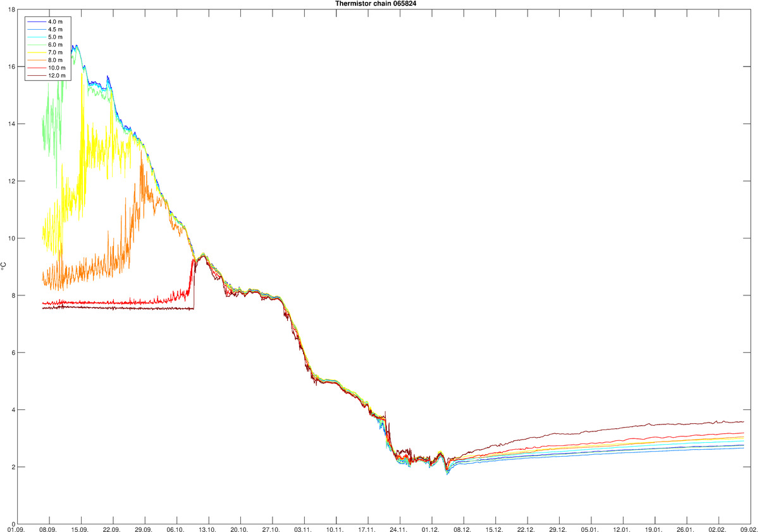Viewport: 759px width, 532px height.
Task: Click the x-axis date label 15.12.
Action: tap(495, 529)
